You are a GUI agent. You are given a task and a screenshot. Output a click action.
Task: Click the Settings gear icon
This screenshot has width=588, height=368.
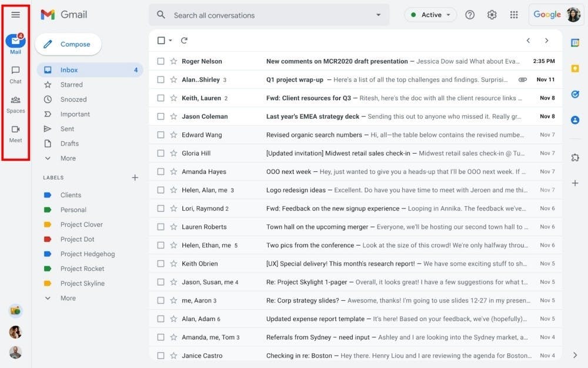(492, 15)
